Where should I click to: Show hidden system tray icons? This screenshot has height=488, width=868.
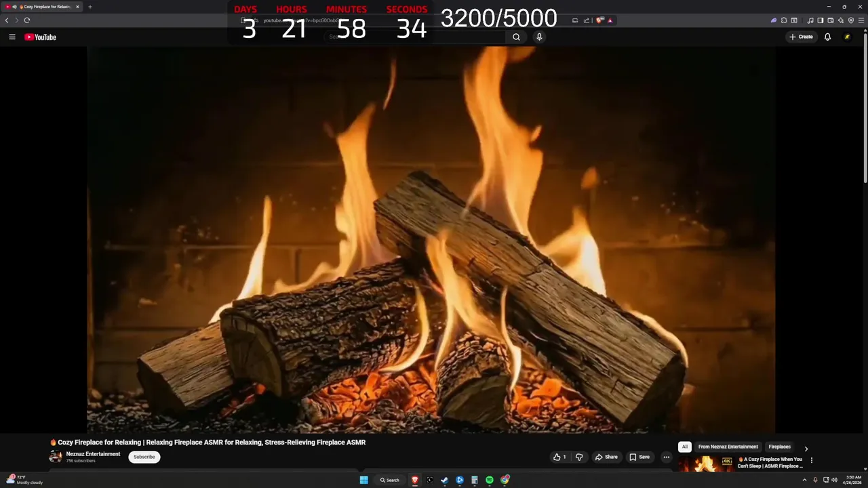(805, 480)
